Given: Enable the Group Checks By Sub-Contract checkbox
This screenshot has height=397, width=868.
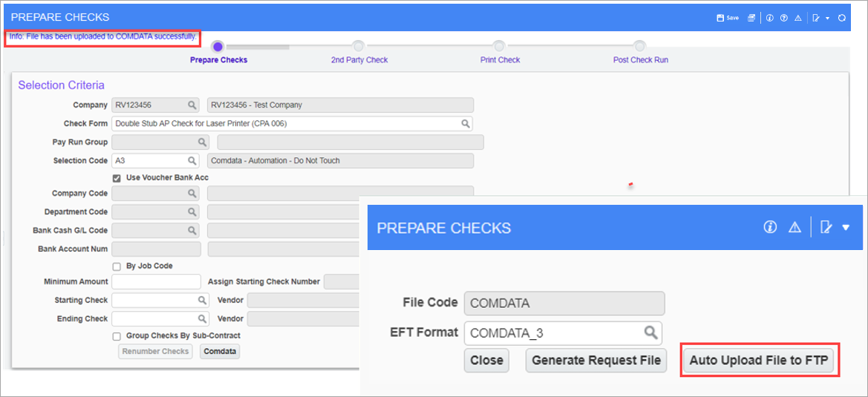Looking at the screenshot, I should (117, 336).
